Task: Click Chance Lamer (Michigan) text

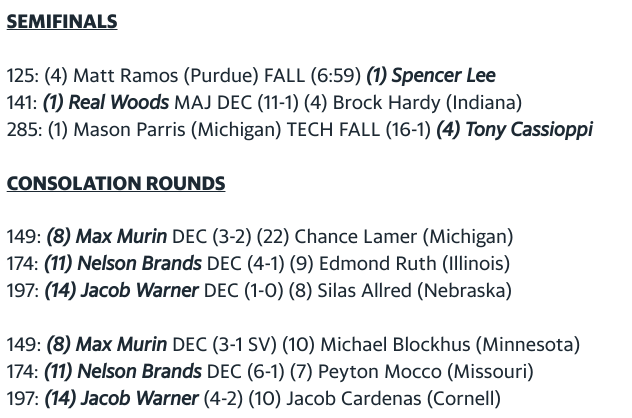Action: (x=404, y=237)
